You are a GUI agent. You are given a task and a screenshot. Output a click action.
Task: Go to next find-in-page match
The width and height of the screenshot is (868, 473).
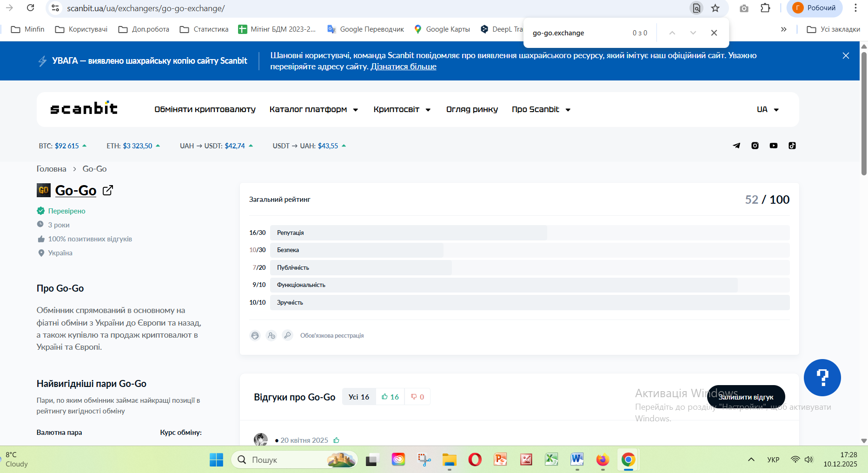coord(693,33)
